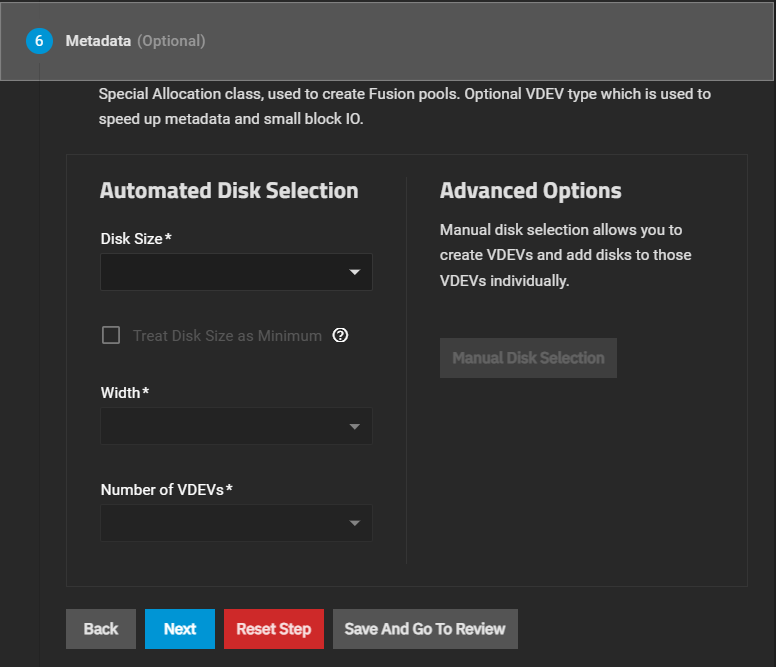Expand the Disk Size select field

coord(226,272)
